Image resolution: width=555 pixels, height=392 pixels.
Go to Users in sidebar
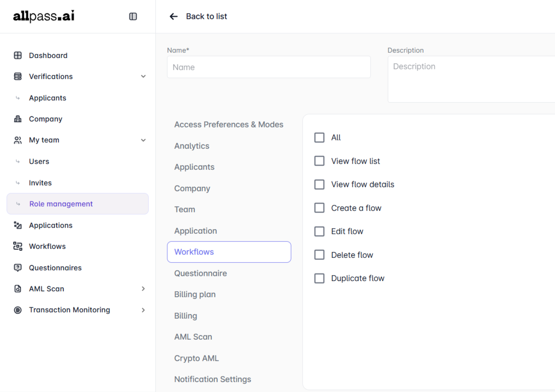click(39, 161)
